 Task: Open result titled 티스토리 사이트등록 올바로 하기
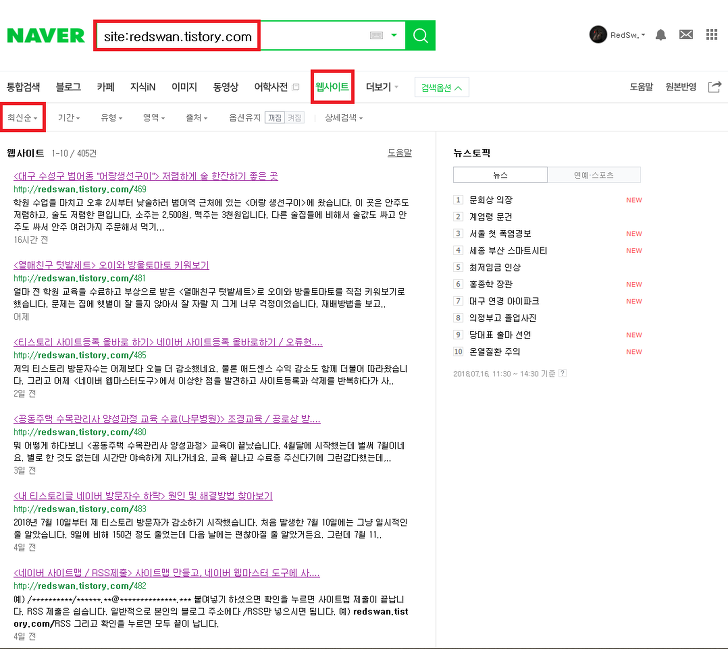168,342
